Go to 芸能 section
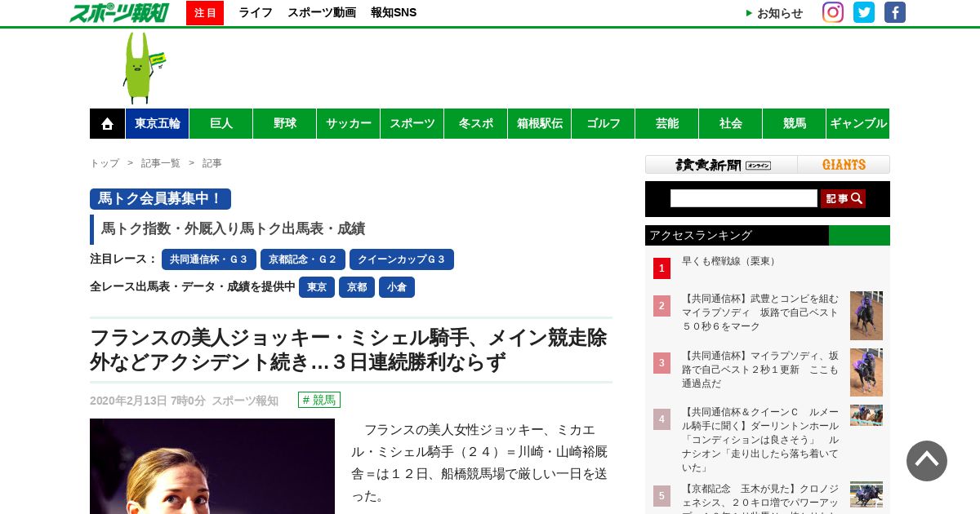Image resolution: width=980 pixels, height=514 pixels. pos(667,123)
